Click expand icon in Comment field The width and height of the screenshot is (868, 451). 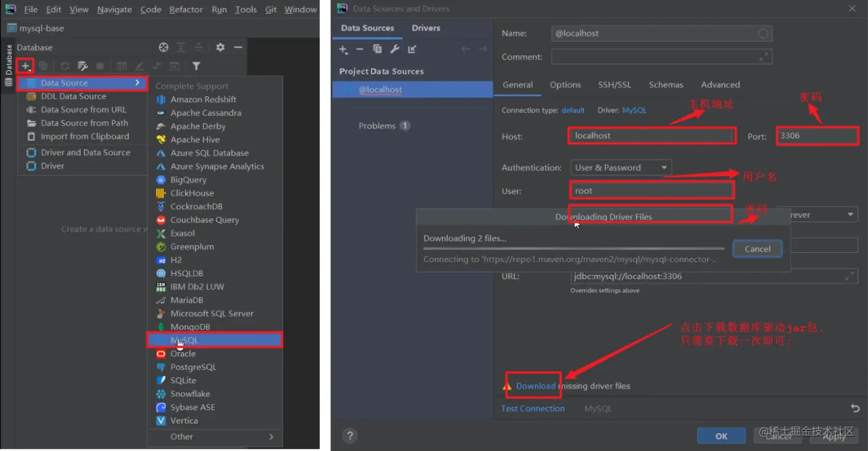[764, 57]
